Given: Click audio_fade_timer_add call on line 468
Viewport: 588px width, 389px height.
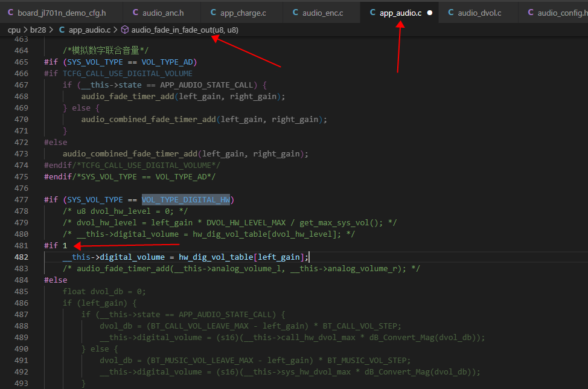Looking at the screenshot, I should 128,97.
